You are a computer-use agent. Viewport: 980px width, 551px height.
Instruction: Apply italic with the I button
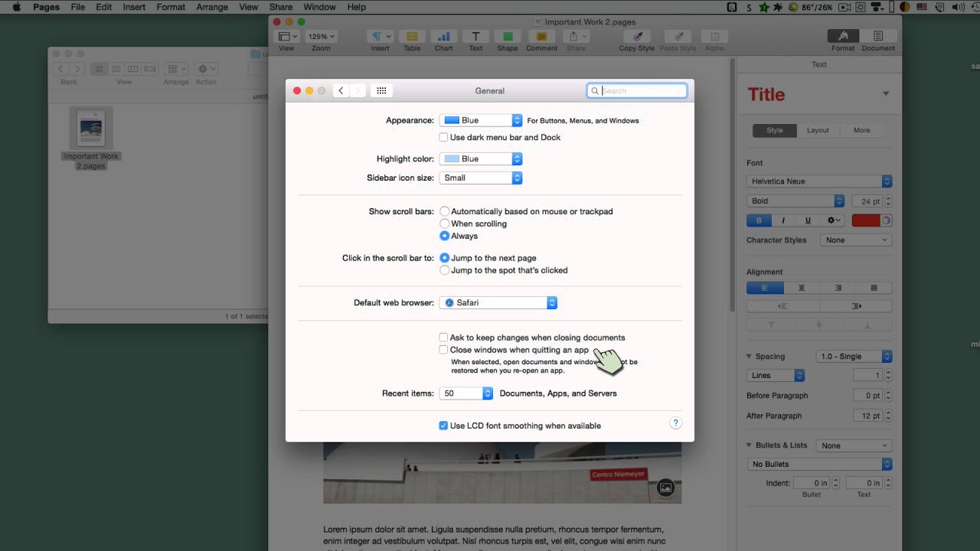click(x=783, y=220)
